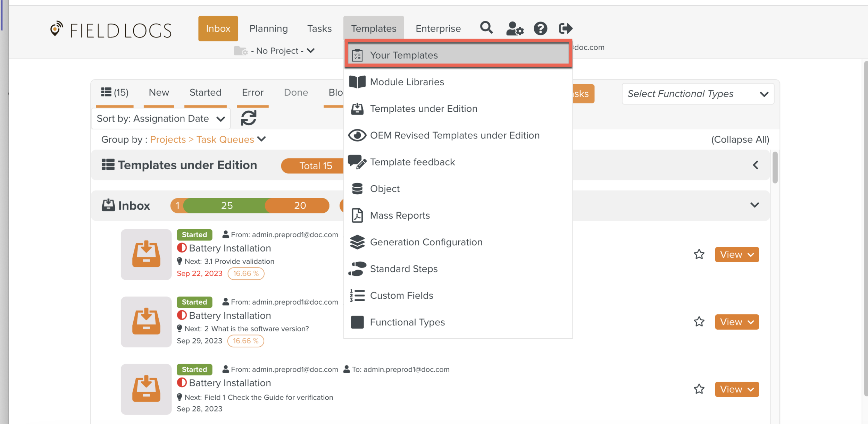Star the second Battery Installation task
This screenshot has width=868, height=424.
(x=699, y=322)
